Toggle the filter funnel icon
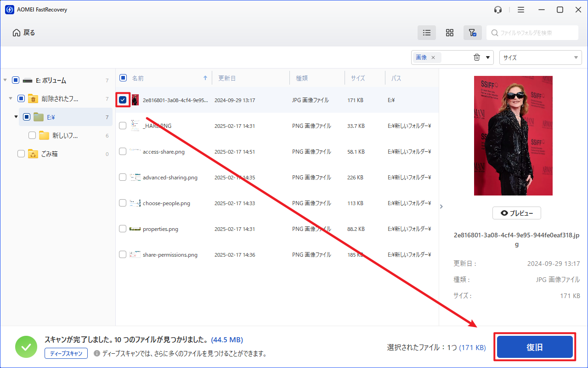 click(472, 33)
